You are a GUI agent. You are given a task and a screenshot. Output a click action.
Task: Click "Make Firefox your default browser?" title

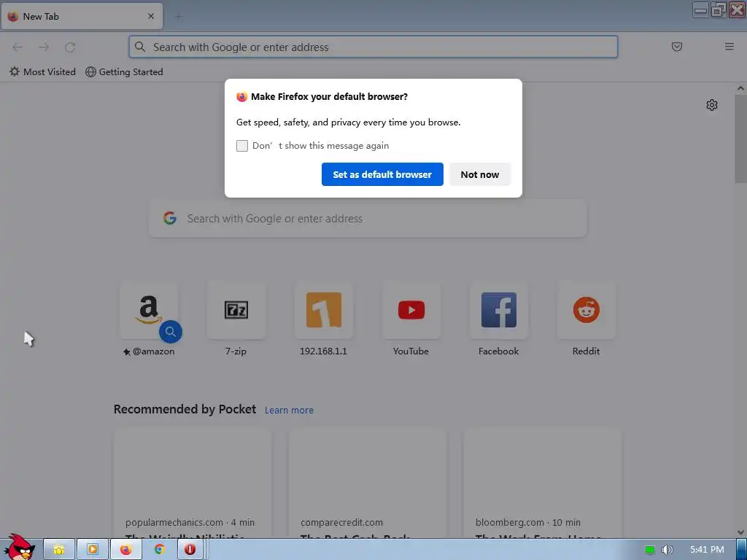329,97
